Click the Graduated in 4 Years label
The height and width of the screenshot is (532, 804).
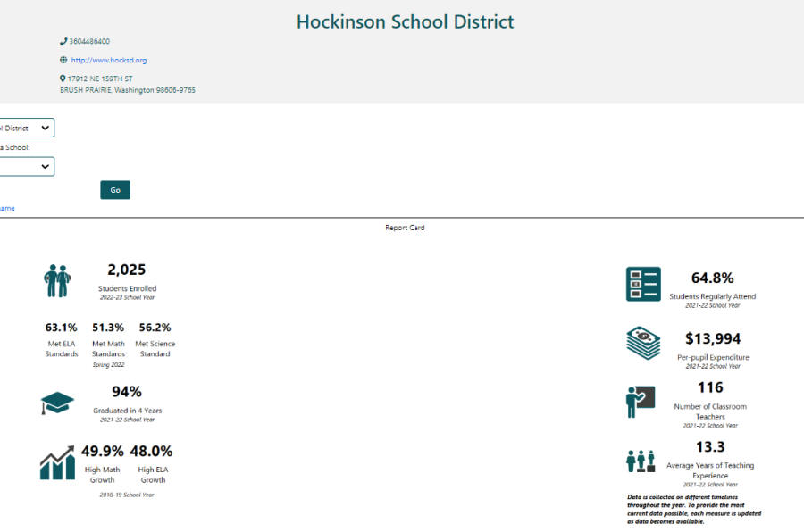tap(127, 411)
